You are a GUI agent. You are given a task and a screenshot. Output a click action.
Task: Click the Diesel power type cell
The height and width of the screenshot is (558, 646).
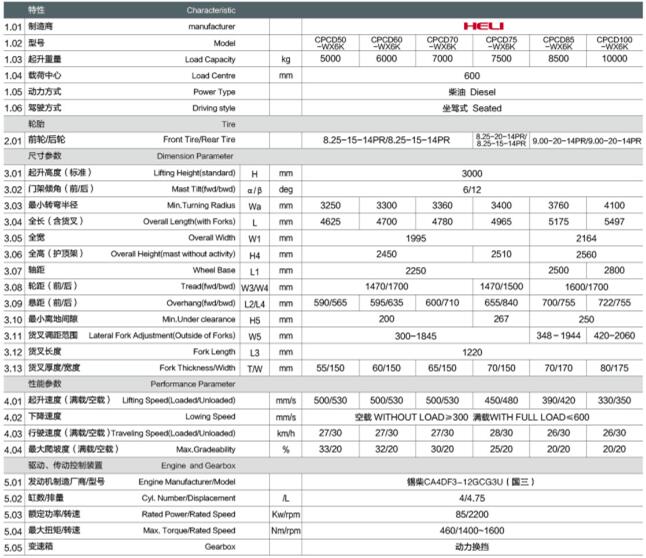pyautogui.click(x=472, y=91)
